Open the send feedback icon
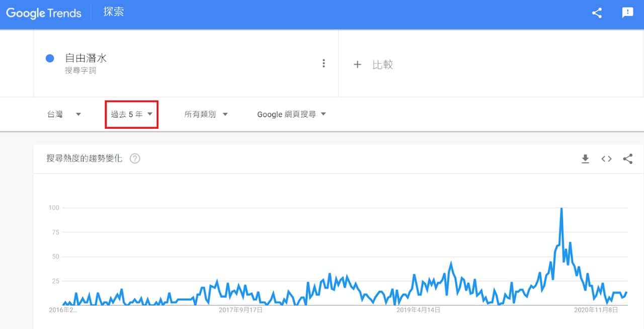 tap(627, 13)
